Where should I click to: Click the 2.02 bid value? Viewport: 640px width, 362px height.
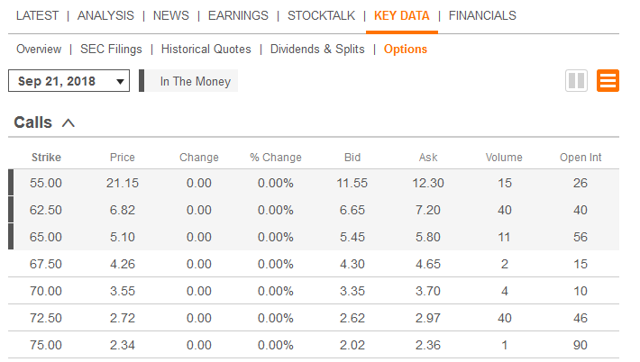[352, 345]
